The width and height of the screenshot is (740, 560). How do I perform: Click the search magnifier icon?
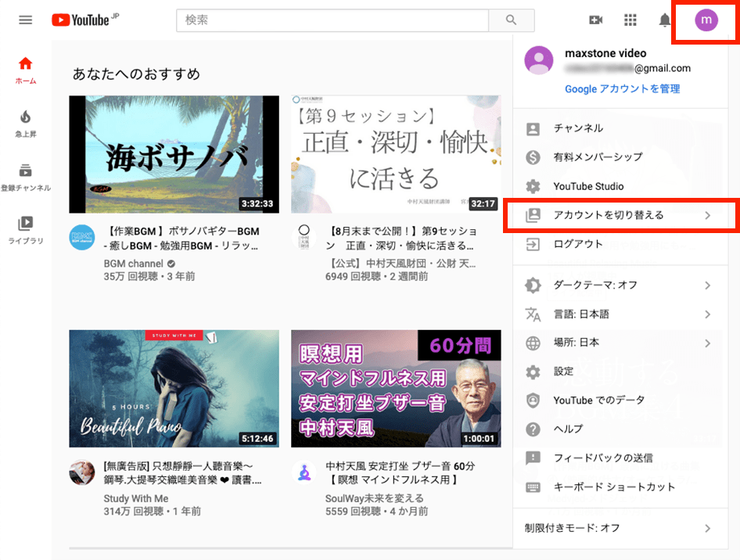tap(512, 21)
